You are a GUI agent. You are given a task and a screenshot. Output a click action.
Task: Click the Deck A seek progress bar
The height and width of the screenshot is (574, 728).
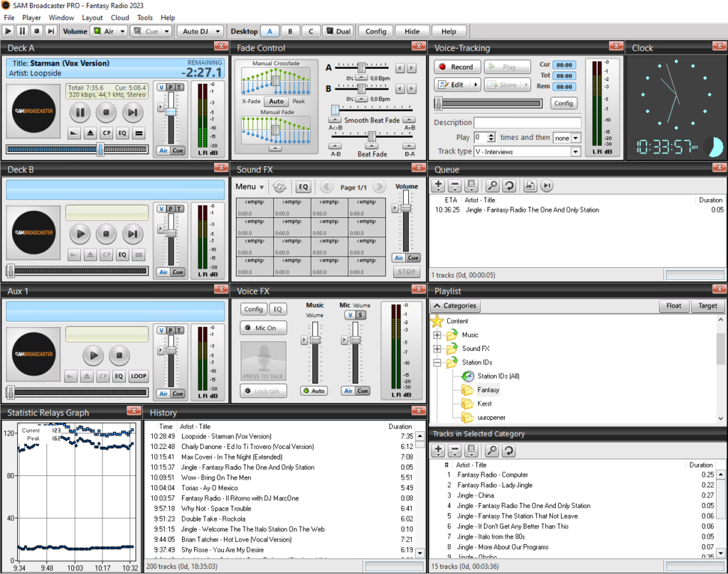pos(77,149)
